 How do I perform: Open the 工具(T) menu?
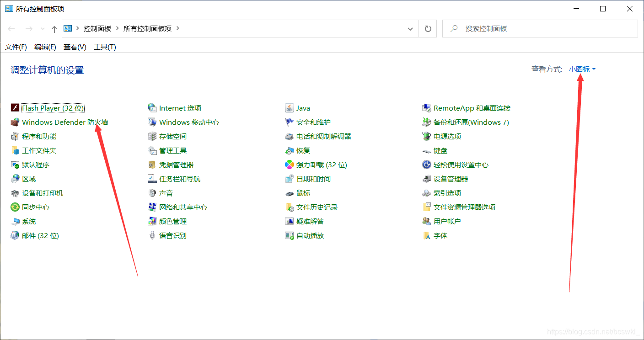click(x=105, y=47)
